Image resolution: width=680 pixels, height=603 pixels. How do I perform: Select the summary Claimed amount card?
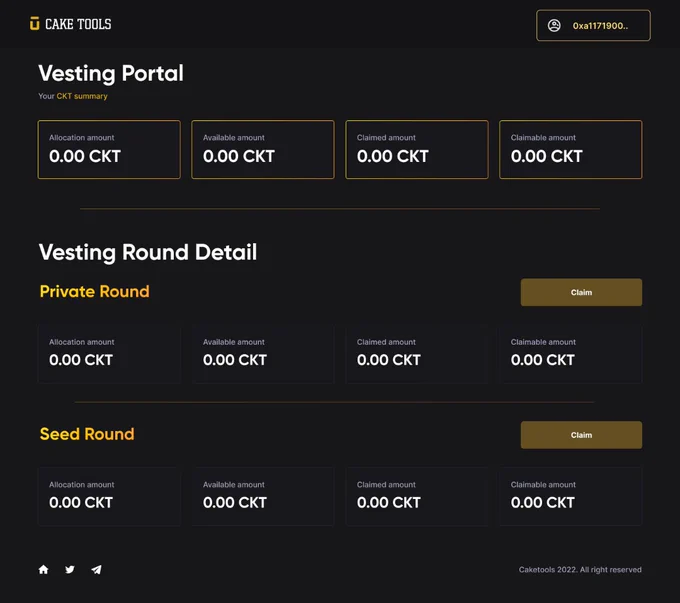tap(417, 150)
